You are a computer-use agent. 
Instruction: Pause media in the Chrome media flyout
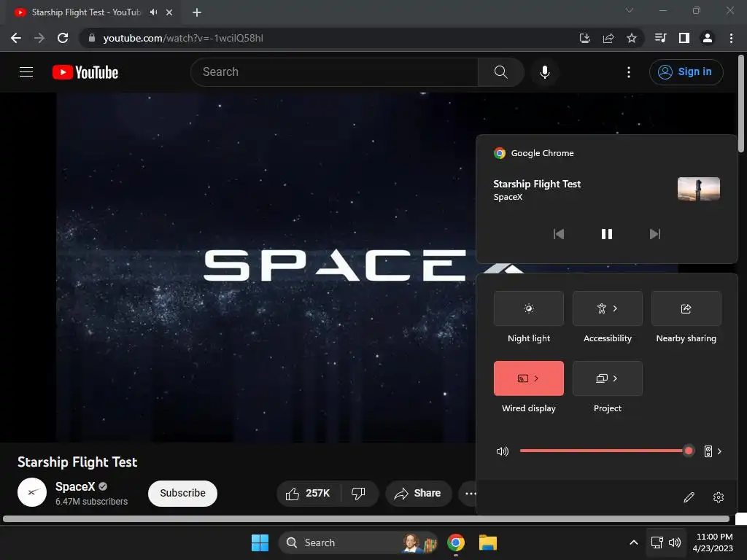tap(606, 234)
